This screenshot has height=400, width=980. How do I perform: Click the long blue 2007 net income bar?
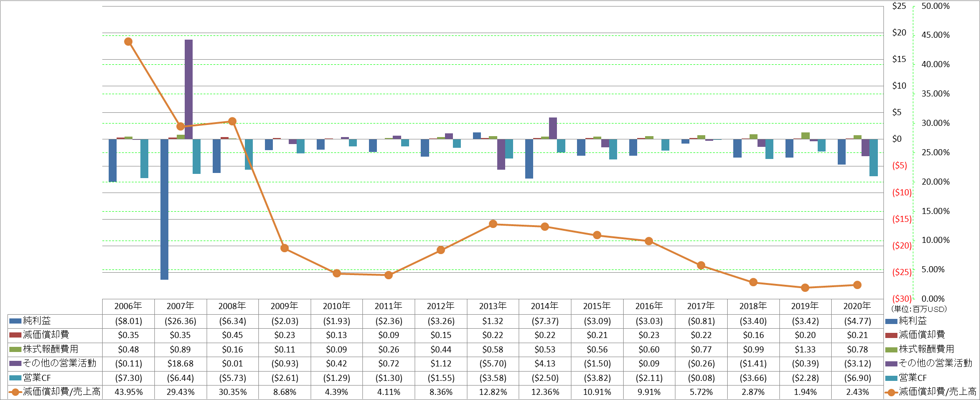164,209
